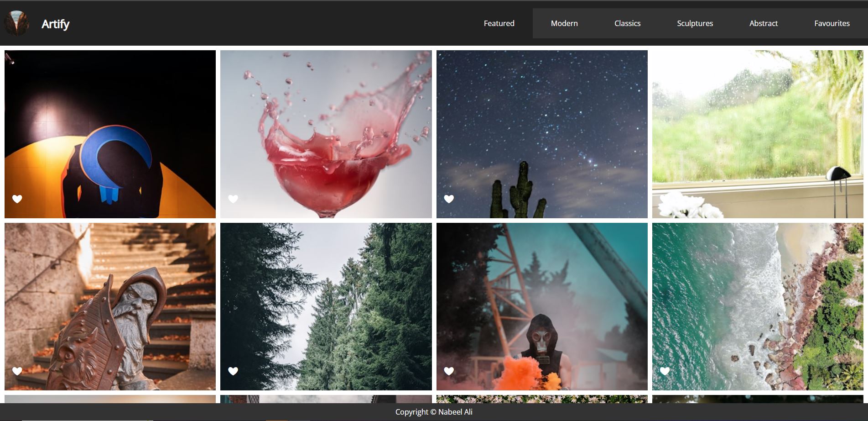View the Favourites page

coord(832,23)
